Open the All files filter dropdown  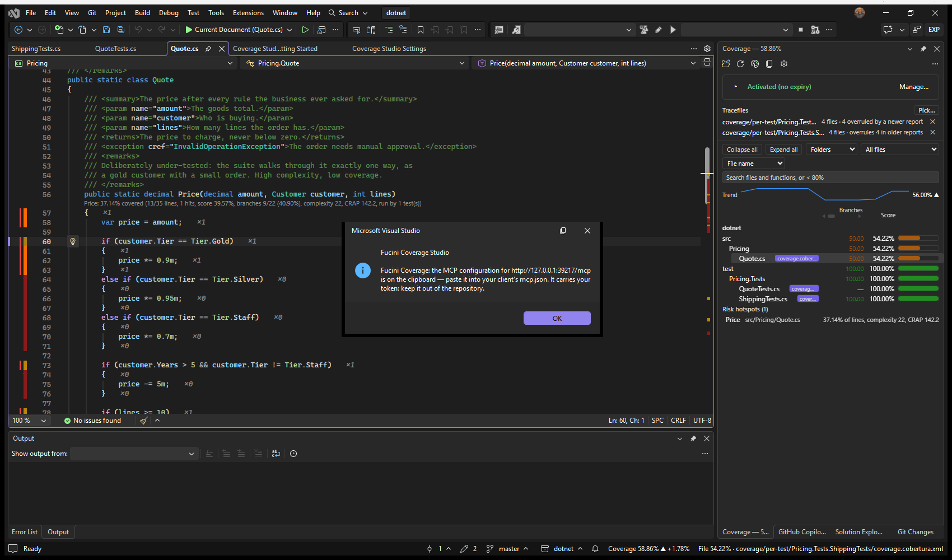(899, 150)
